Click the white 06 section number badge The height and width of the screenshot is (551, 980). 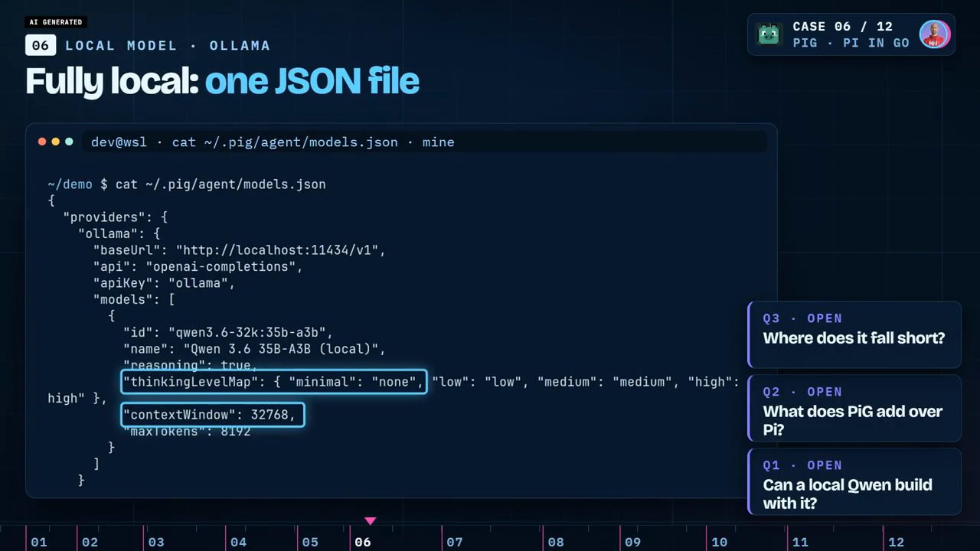point(41,45)
